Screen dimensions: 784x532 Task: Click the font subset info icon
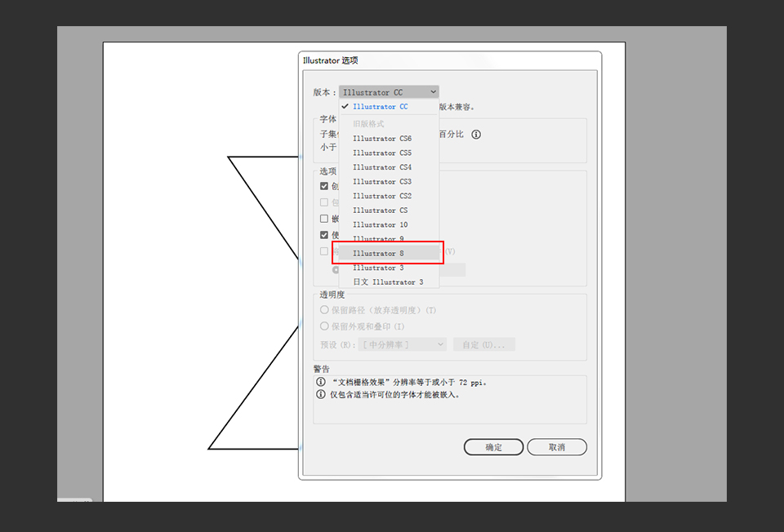(x=476, y=135)
